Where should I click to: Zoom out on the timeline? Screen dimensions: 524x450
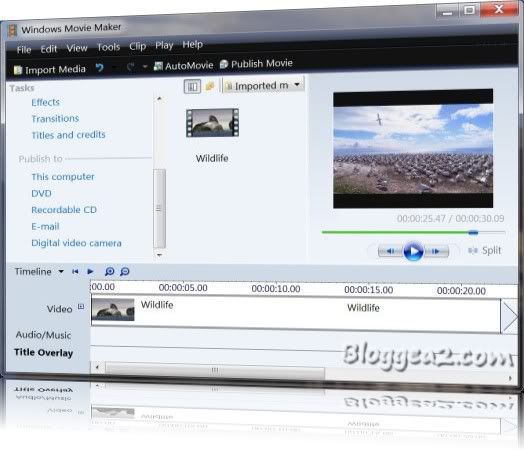coord(125,271)
